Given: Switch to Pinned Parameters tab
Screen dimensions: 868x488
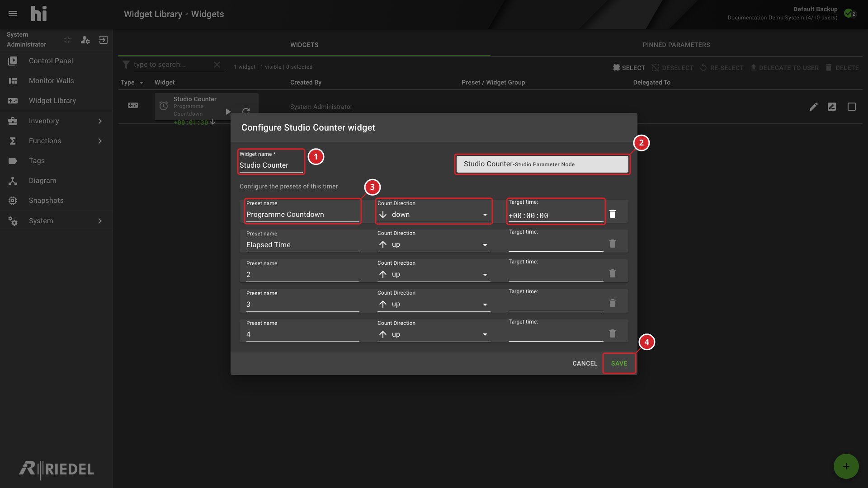Looking at the screenshot, I should coord(676,45).
